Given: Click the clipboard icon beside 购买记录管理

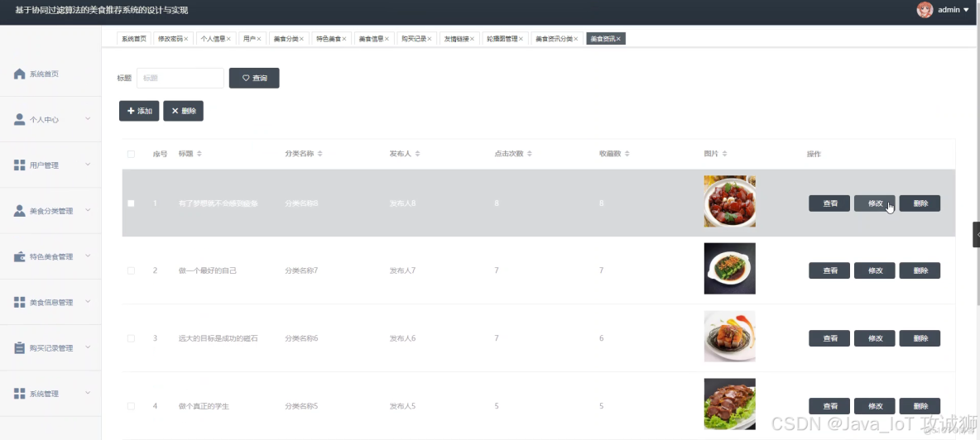Looking at the screenshot, I should coord(19,347).
